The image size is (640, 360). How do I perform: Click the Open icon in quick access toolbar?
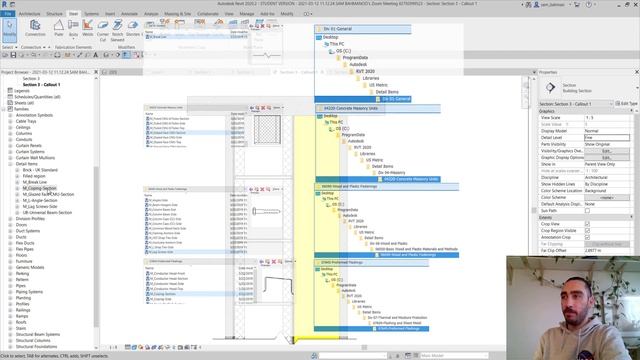5,55
